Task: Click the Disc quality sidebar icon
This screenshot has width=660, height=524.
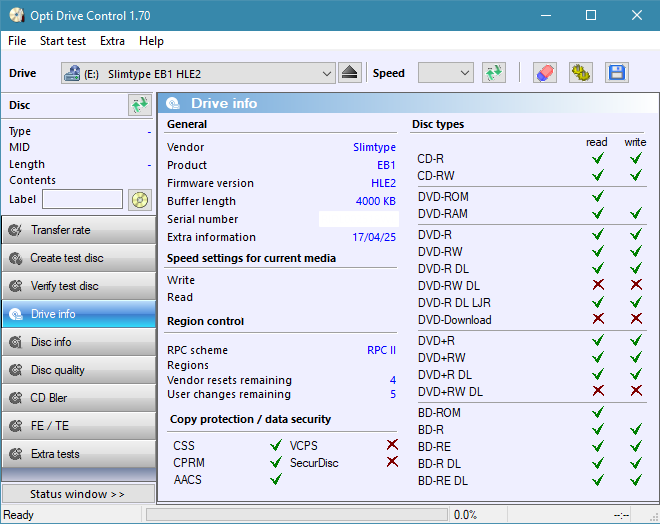Action: 16,370
